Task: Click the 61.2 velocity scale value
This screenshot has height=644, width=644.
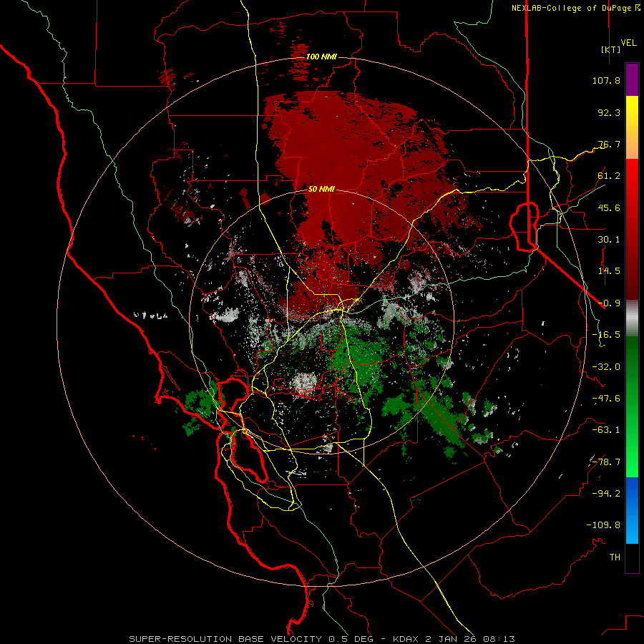Action: click(x=609, y=176)
